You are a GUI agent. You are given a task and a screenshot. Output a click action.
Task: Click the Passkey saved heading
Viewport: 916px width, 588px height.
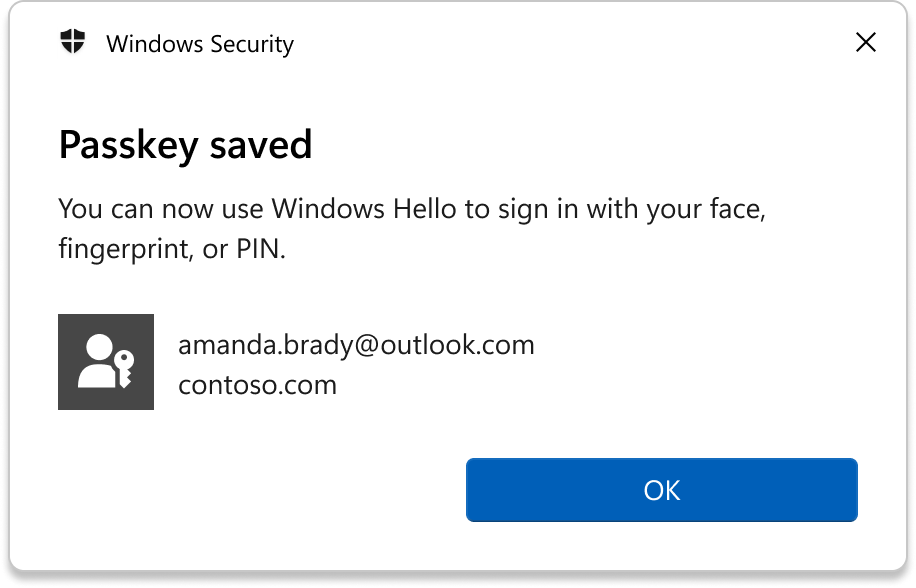[185, 145]
